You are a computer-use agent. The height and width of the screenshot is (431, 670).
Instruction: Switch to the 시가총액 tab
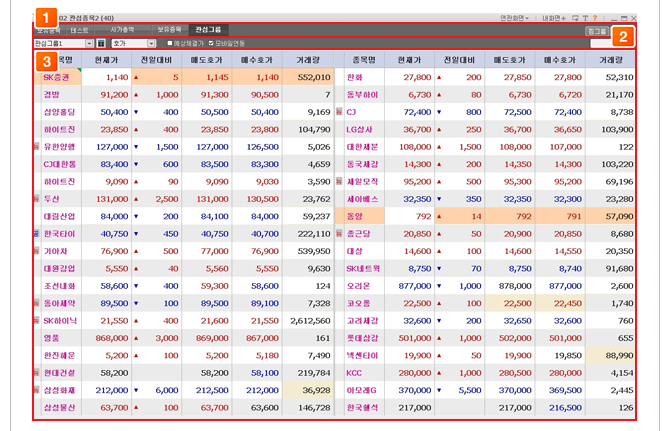(x=122, y=30)
